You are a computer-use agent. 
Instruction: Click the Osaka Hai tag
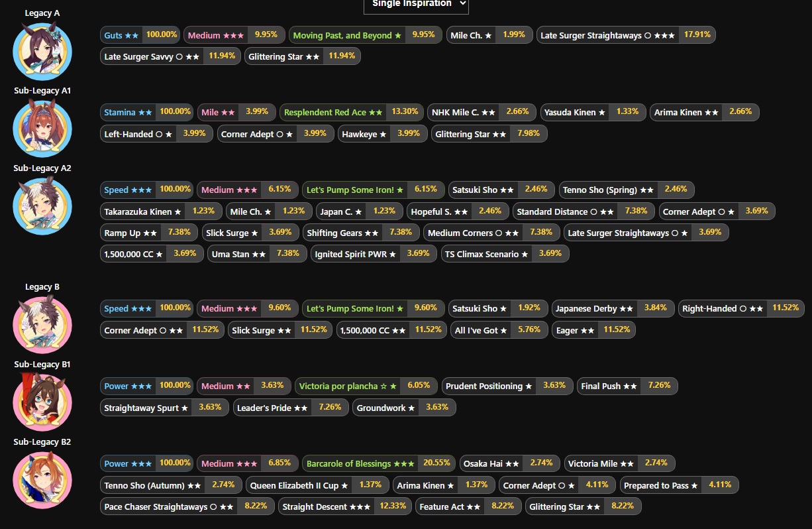[x=509, y=463]
